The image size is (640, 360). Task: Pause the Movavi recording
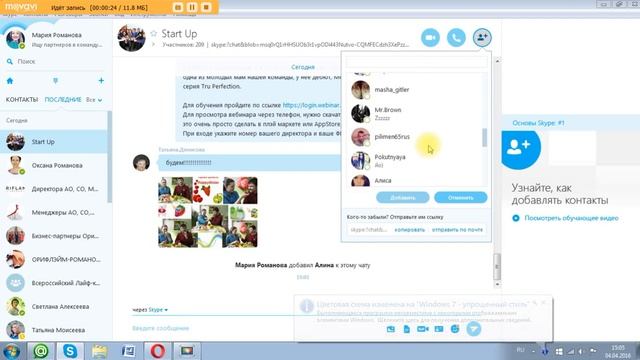[192, 7]
